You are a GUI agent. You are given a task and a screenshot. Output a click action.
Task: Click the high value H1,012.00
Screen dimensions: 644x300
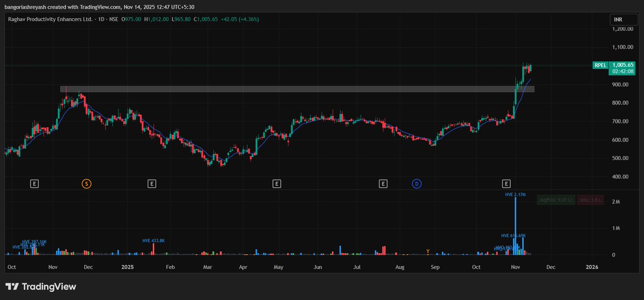[x=157, y=19]
